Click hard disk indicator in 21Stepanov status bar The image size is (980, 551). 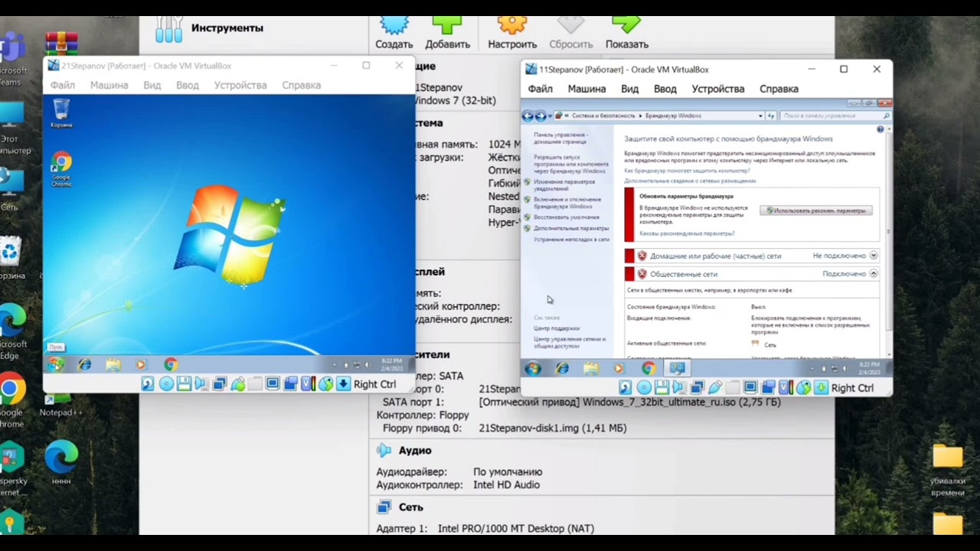[x=148, y=384]
